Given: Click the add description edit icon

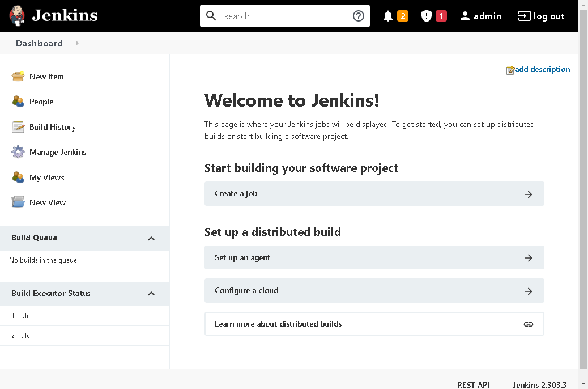Looking at the screenshot, I should point(510,70).
